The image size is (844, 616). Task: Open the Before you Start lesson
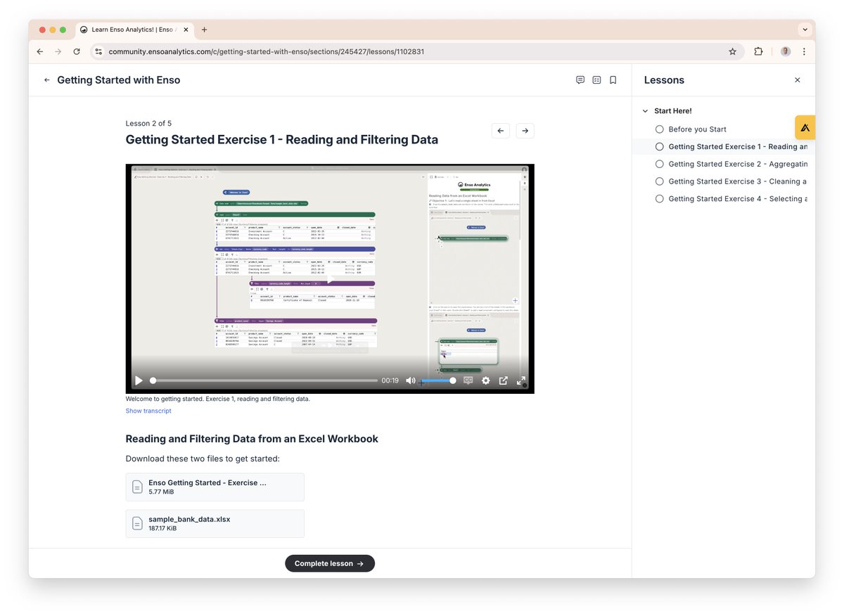697,129
